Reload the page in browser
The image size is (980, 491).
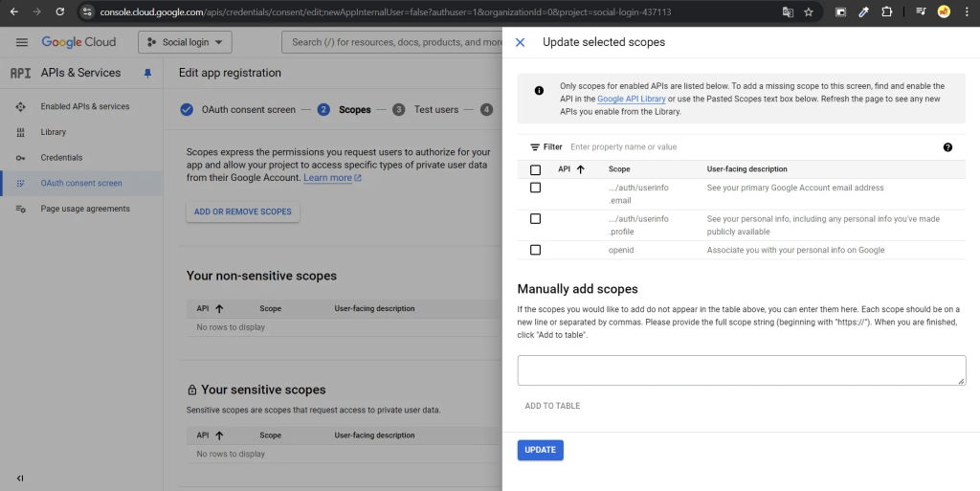(59, 12)
